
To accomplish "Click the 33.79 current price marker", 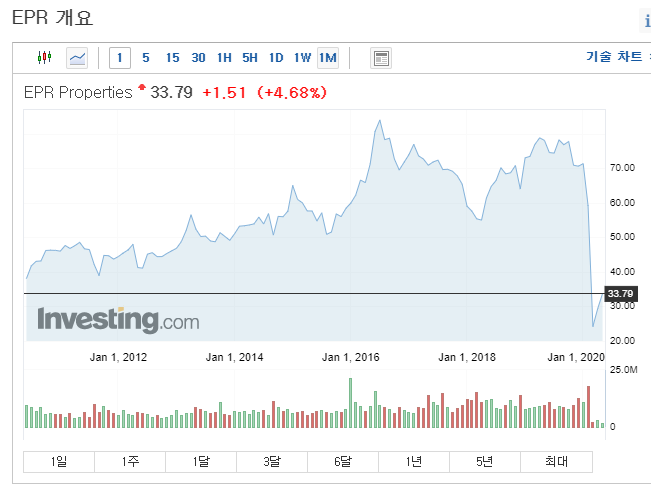I will pos(620,293).
